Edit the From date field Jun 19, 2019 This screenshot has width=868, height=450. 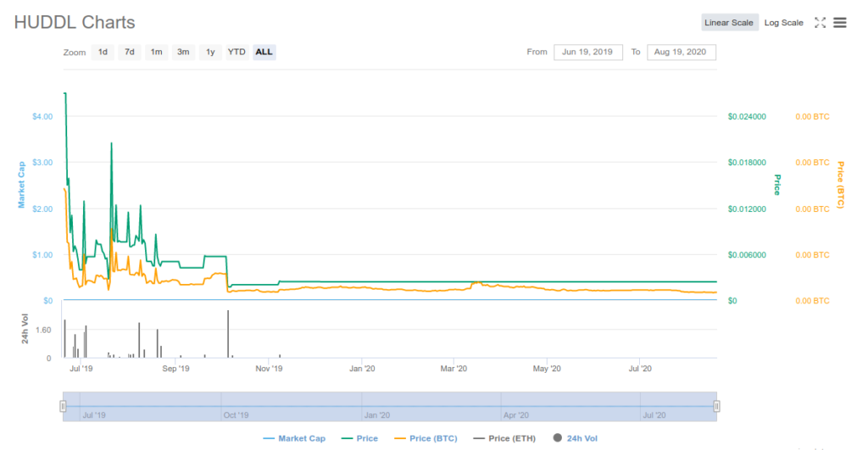pos(588,52)
